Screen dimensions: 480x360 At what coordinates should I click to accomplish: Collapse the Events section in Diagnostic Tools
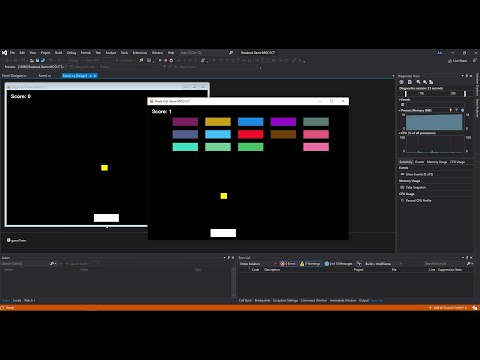[400, 100]
